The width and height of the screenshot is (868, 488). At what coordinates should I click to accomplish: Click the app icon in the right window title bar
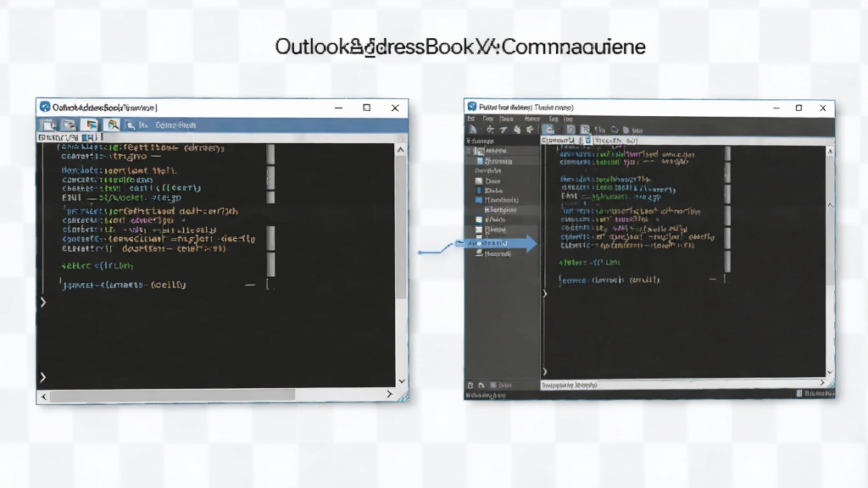click(x=471, y=106)
